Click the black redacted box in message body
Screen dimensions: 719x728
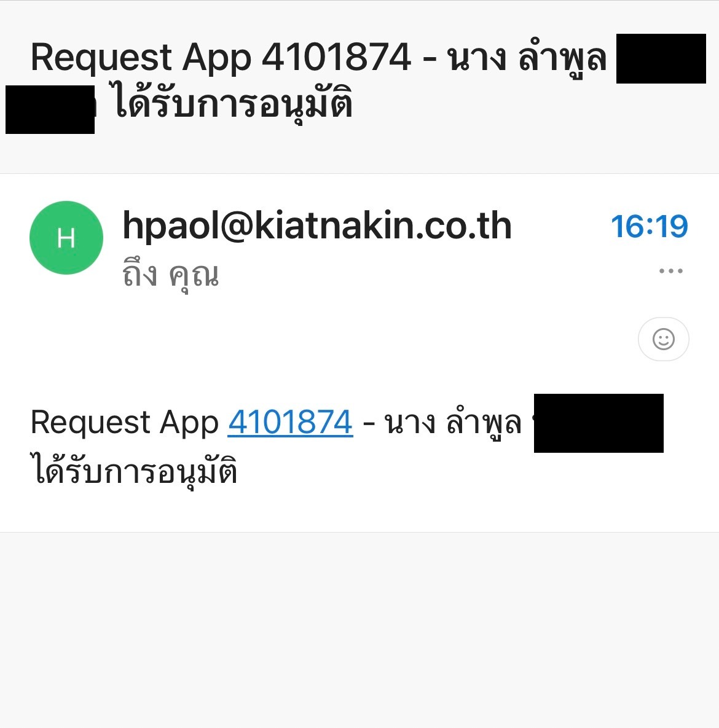coord(599,423)
